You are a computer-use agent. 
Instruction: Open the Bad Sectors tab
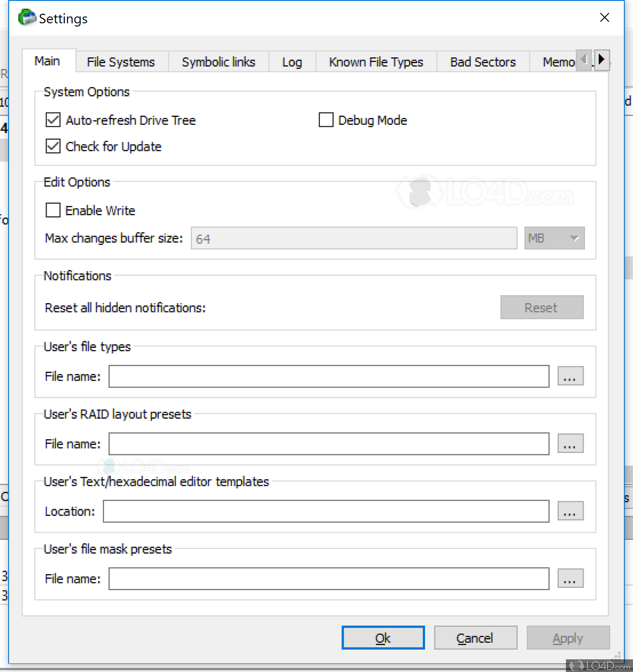[483, 62]
